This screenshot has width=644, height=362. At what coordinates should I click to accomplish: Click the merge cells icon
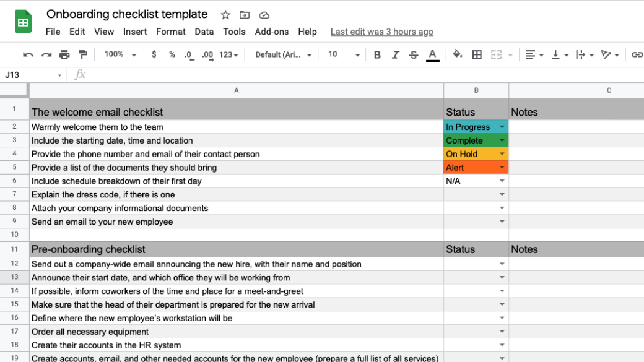(x=496, y=54)
